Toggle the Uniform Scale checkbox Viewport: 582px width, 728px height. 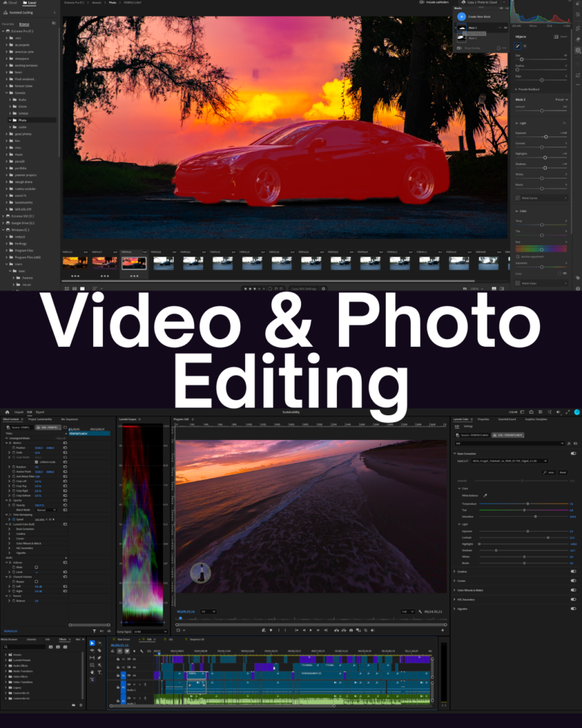pos(36,462)
